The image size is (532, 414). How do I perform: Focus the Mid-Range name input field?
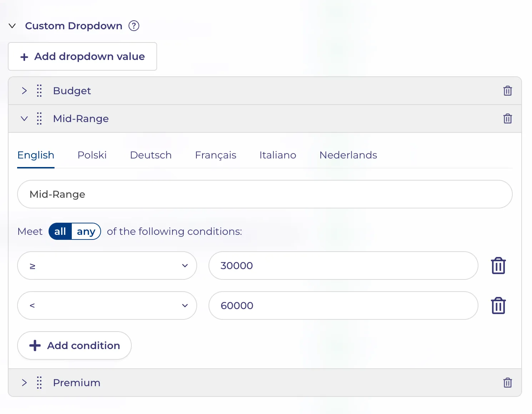(x=265, y=194)
